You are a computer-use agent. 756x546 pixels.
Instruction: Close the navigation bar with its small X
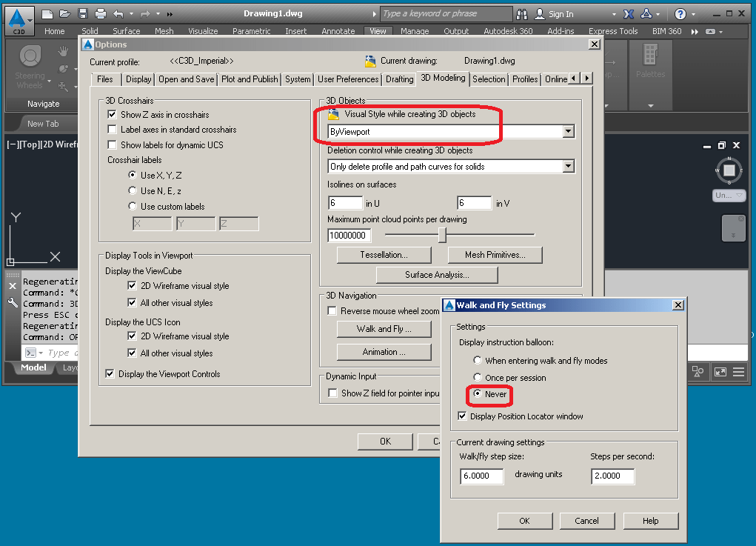[x=741, y=219]
